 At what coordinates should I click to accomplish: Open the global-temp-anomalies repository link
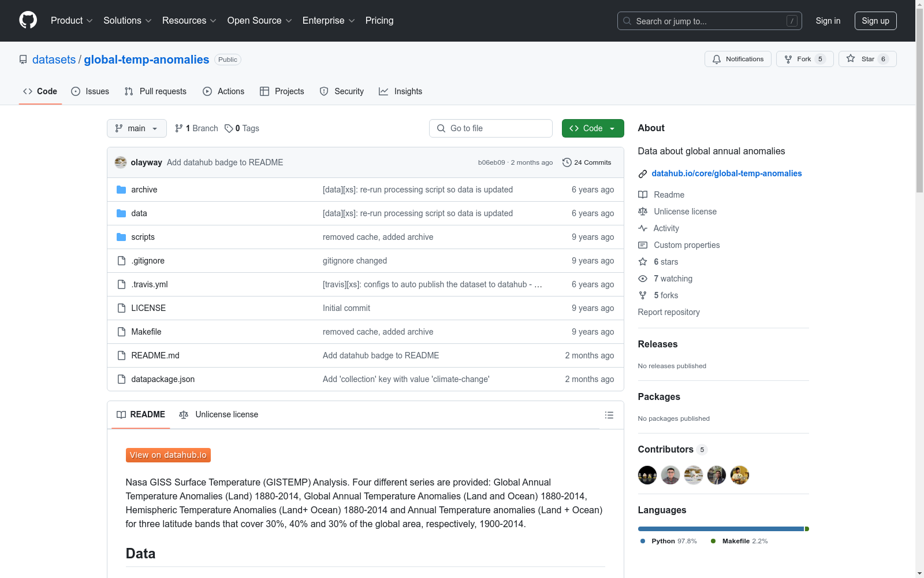147,60
